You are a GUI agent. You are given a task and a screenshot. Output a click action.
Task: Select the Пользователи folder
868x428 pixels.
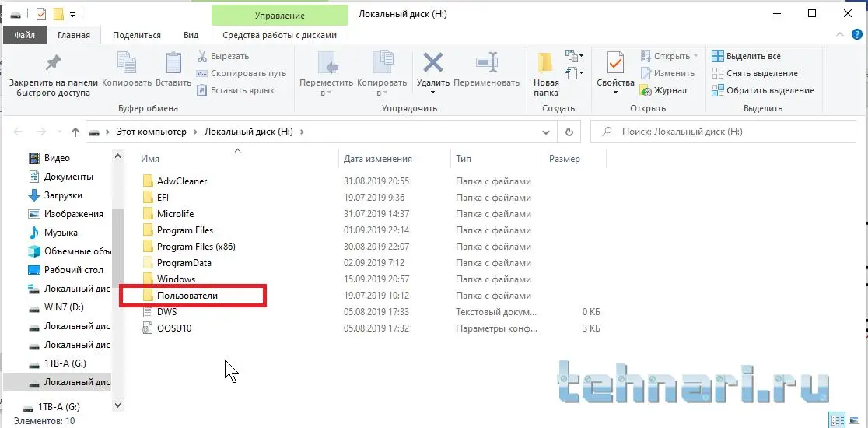187,296
